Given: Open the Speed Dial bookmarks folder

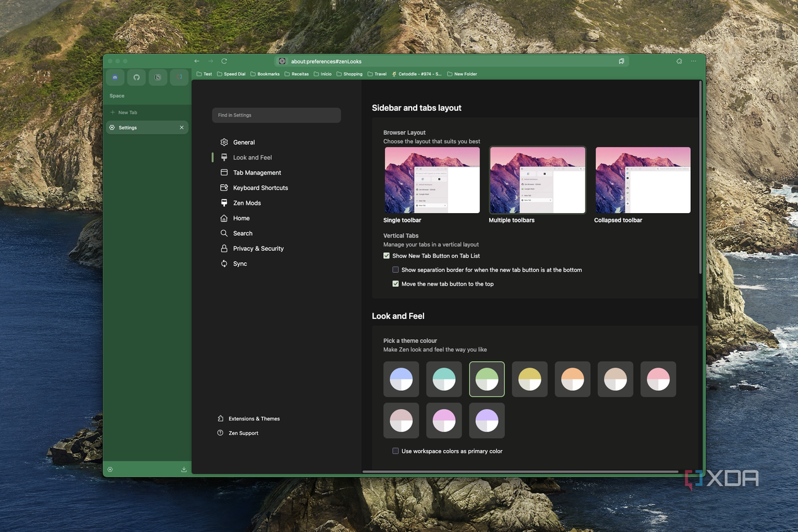Looking at the screenshot, I should (x=231, y=74).
